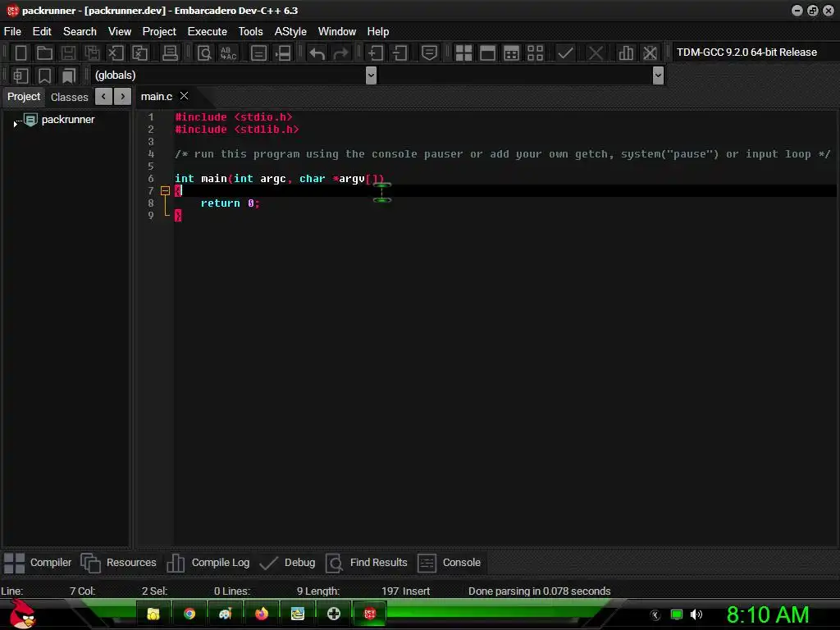
Task: Open the View menu
Action: click(120, 32)
